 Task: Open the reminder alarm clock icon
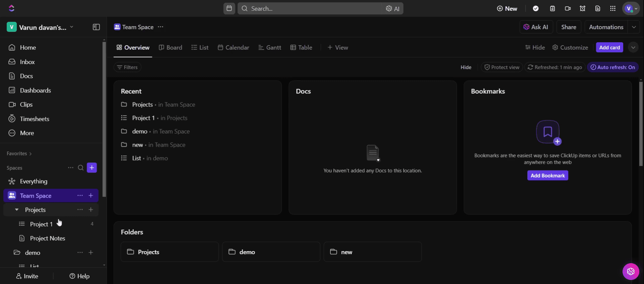point(583,8)
